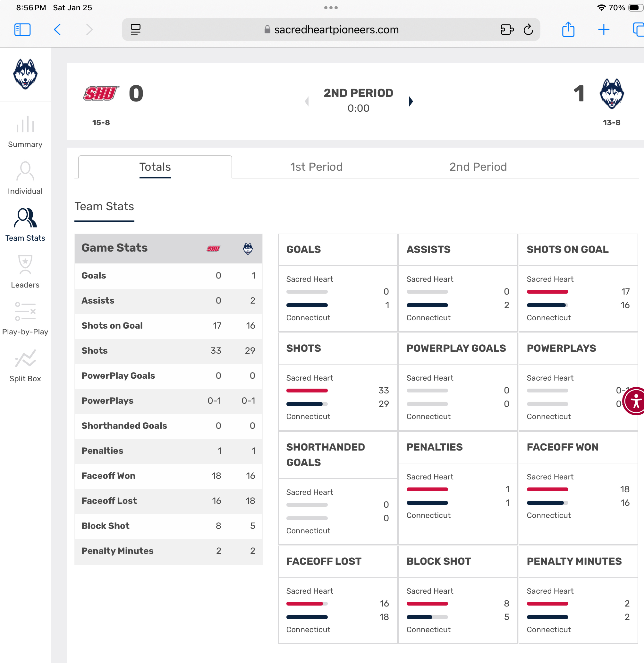Tap the three-dot multitasking control at top
The height and width of the screenshot is (663, 644).
[331, 7]
